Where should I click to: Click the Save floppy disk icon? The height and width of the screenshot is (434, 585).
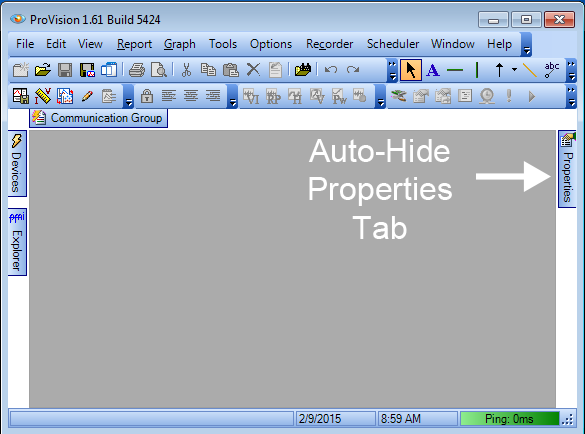65,70
